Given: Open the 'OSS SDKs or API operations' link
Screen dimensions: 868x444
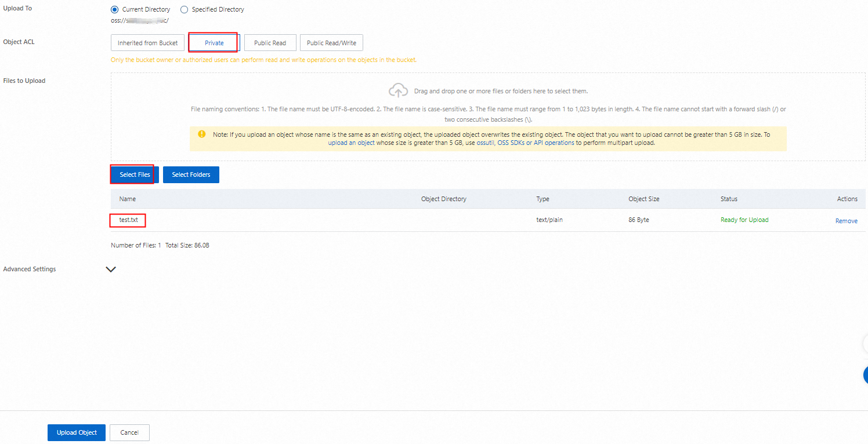Looking at the screenshot, I should pos(536,143).
